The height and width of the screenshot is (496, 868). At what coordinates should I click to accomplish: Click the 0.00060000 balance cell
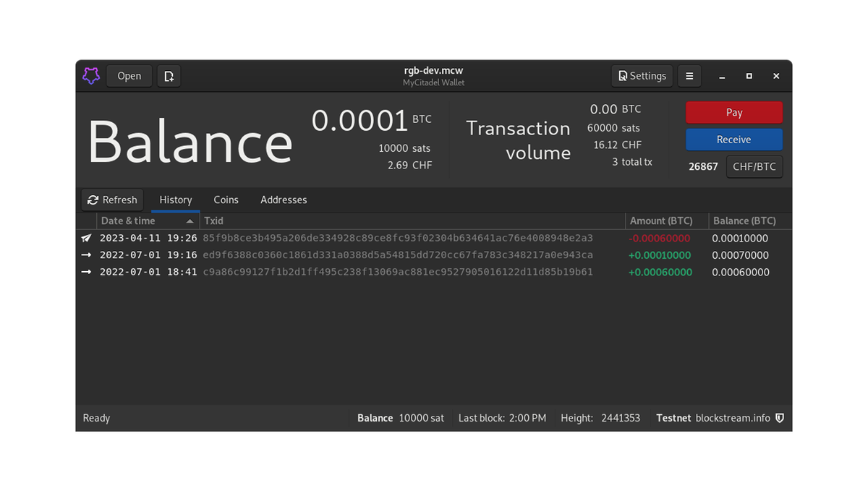(x=741, y=273)
